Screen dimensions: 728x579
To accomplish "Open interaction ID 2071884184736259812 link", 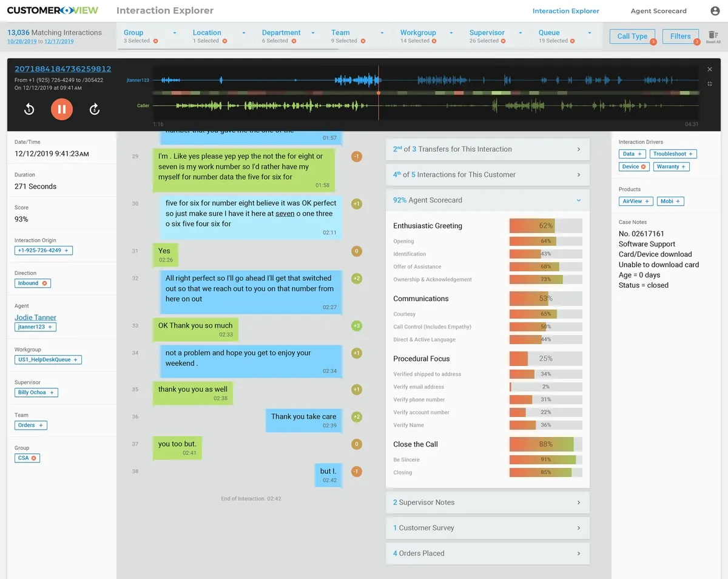I will (x=63, y=69).
